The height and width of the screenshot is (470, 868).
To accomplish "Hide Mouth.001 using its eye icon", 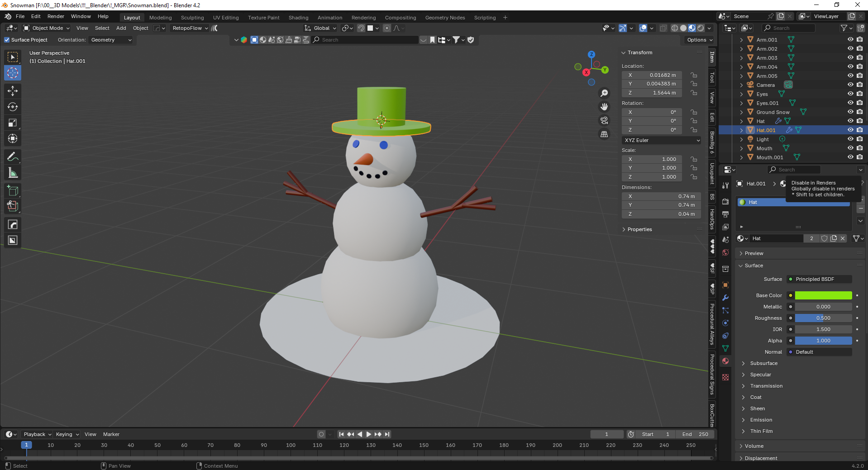I will click(x=850, y=157).
